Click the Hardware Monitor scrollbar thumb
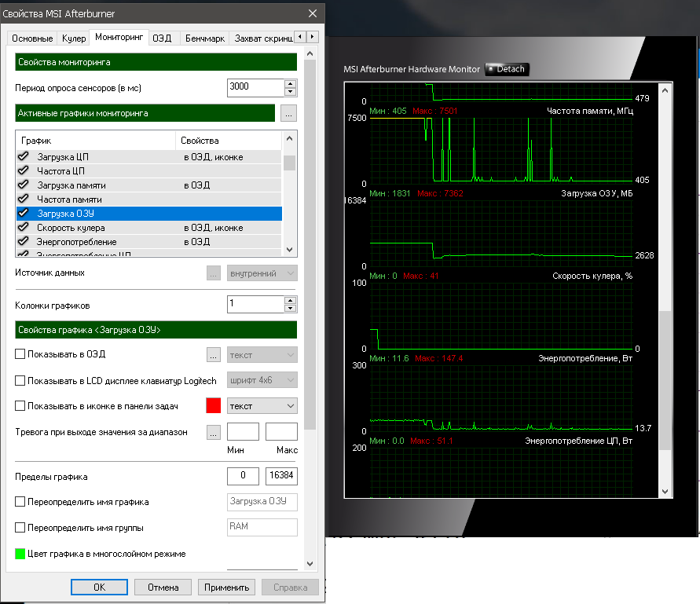 point(665,380)
